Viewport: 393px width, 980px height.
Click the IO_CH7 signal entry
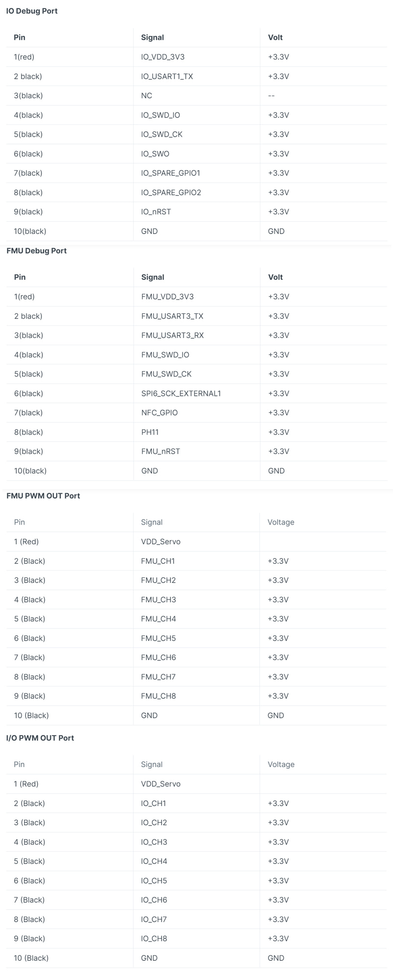tap(154, 919)
